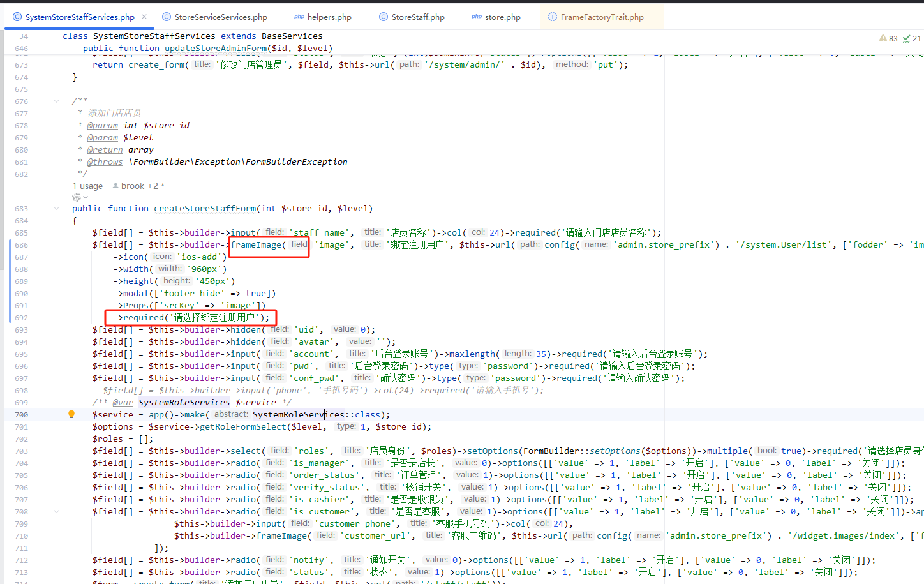Fold the createStoreStaffForm method at line 683
Viewport: 924px width, 584px height.
click(x=56, y=209)
